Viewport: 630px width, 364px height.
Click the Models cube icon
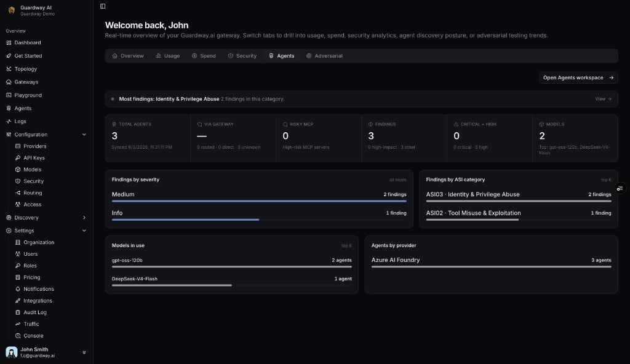[18, 170]
